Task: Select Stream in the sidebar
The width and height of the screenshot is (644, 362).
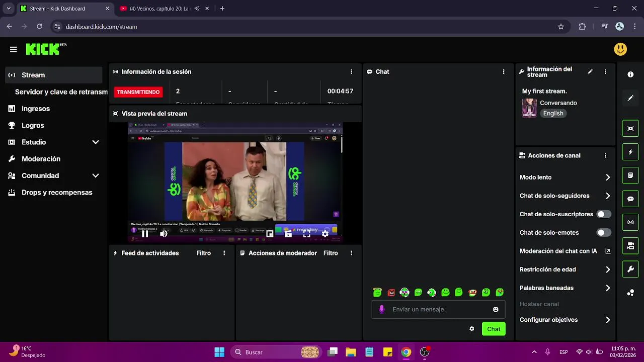Action: coord(54,75)
